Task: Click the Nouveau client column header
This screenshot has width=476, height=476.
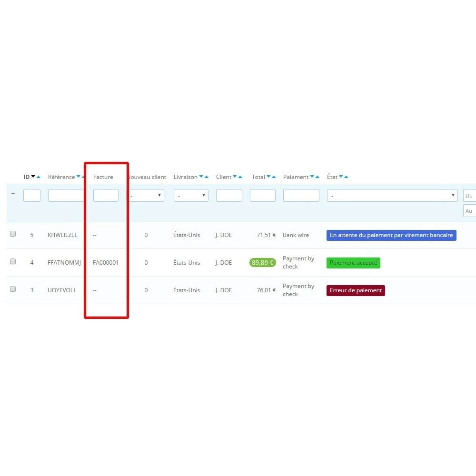Action: pyautogui.click(x=147, y=177)
